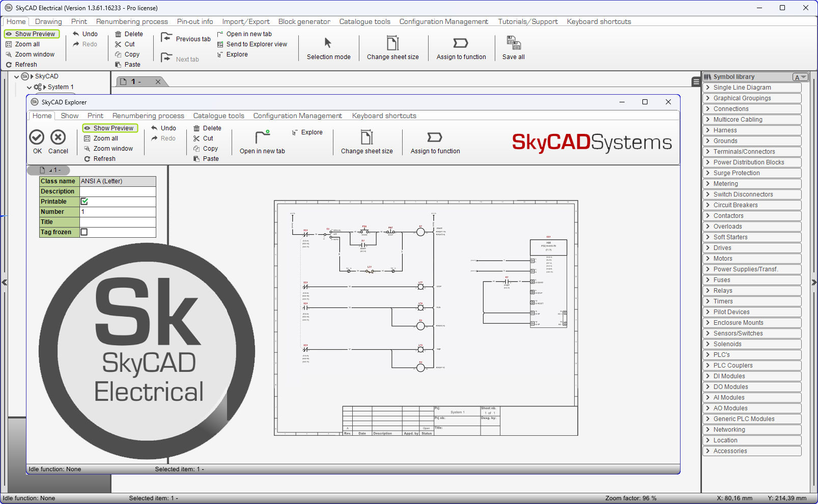The width and height of the screenshot is (818, 504).
Task: Expand Single Line Diagram library category
Action: (x=708, y=88)
